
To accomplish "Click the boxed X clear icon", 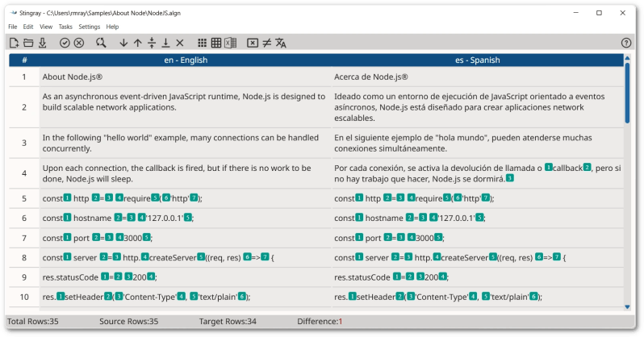I will click(x=253, y=43).
